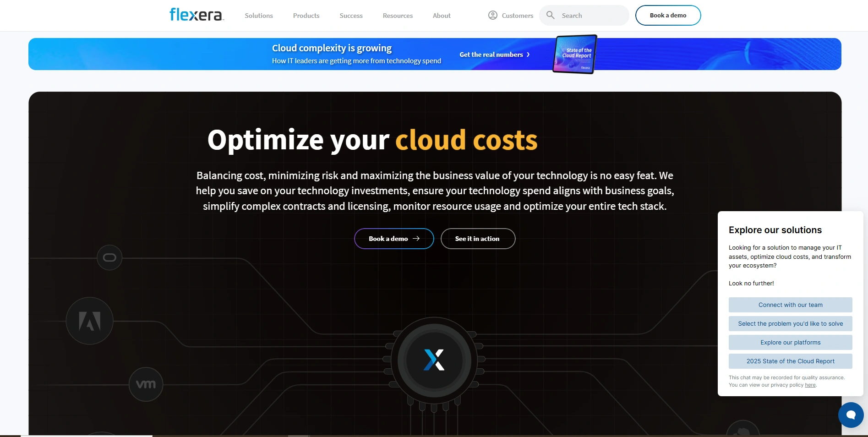Click the Flexera logo
868x437 pixels.
196,14
